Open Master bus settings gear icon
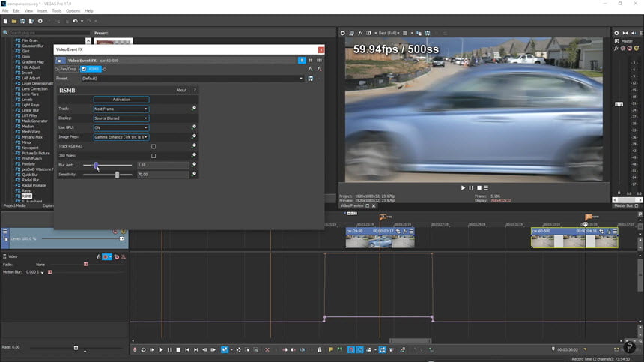 click(616, 33)
